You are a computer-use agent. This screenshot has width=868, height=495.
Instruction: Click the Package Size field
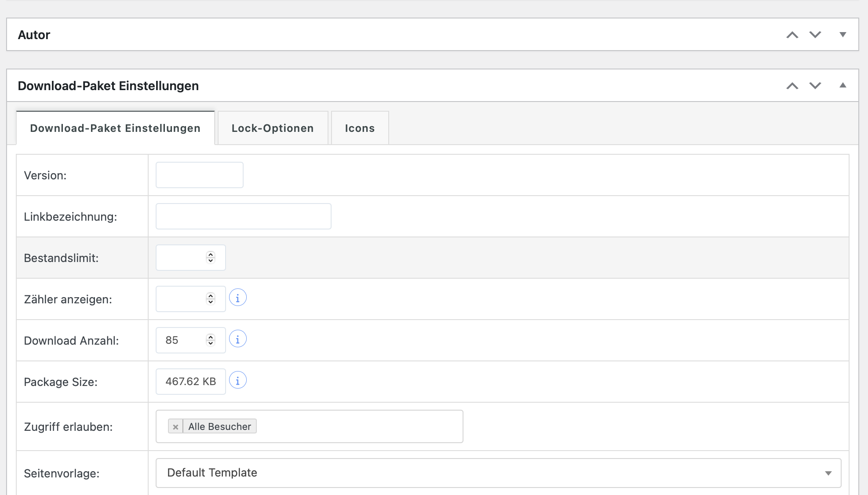tap(190, 382)
